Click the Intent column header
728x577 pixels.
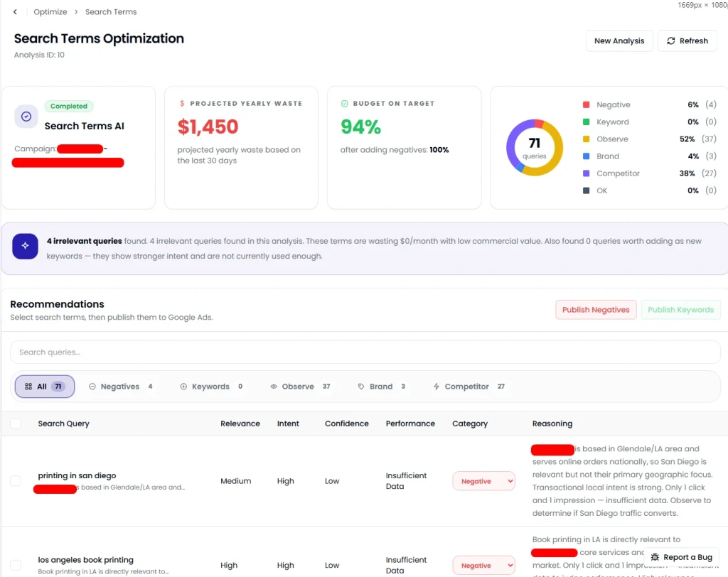click(x=288, y=424)
